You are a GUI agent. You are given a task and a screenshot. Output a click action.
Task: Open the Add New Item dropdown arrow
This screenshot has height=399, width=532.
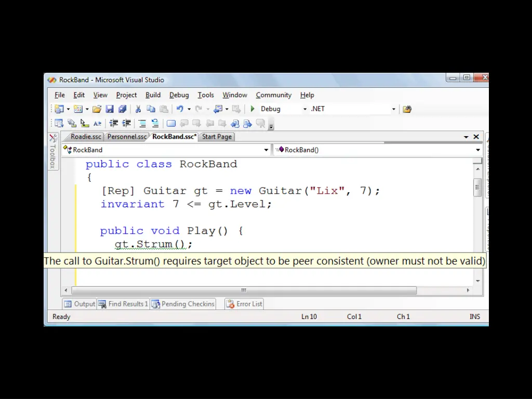click(x=87, y=109)
